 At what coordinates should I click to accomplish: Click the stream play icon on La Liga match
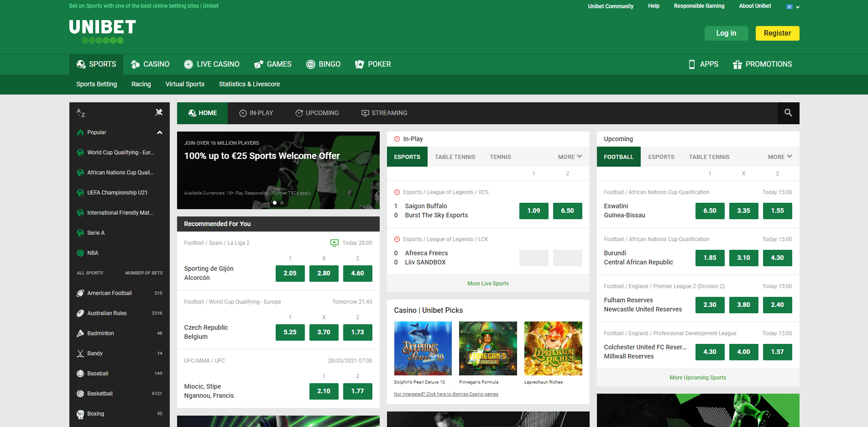point(335,242)
